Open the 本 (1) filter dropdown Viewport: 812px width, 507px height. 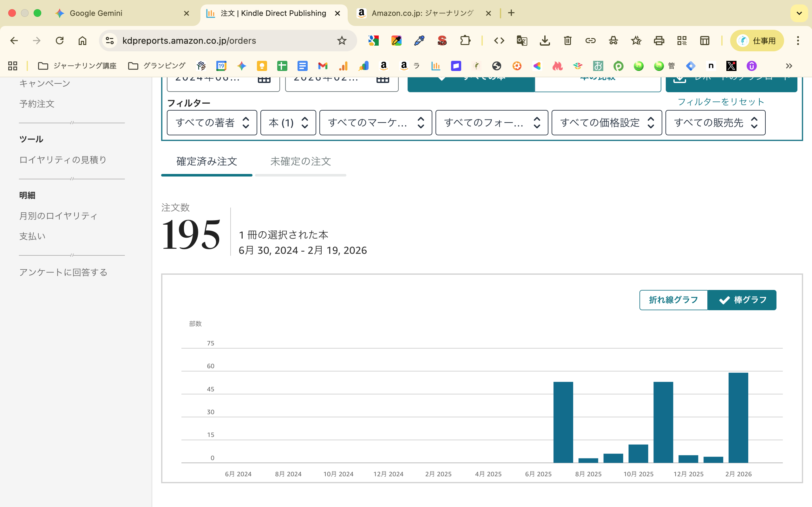(288, 123)
